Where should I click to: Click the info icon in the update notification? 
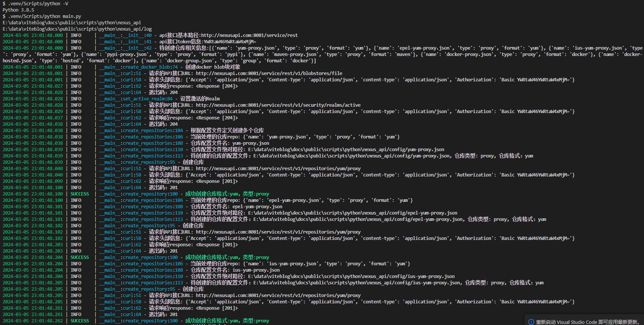(x=531, y=322)
